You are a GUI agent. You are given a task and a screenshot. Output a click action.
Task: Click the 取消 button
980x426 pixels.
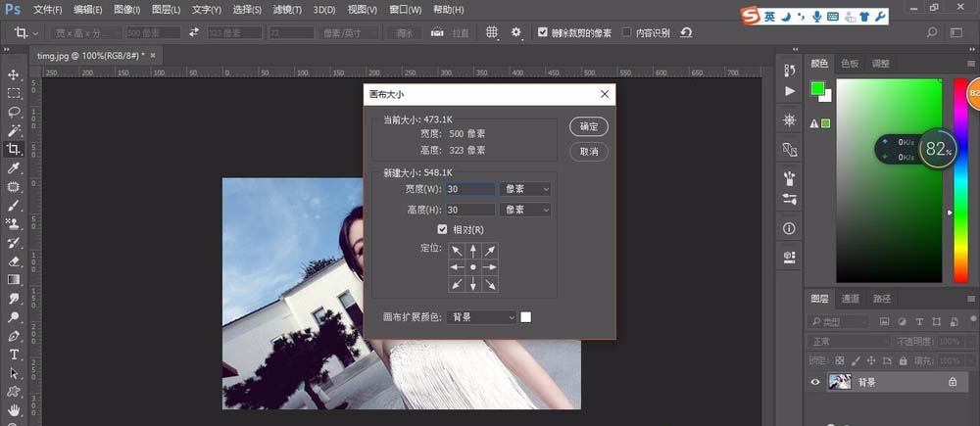click(589, 152)
